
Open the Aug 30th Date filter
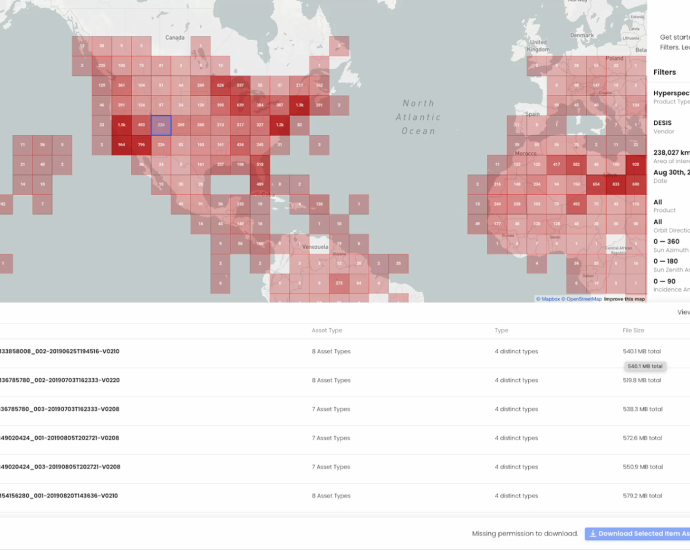tap(671, 176)
